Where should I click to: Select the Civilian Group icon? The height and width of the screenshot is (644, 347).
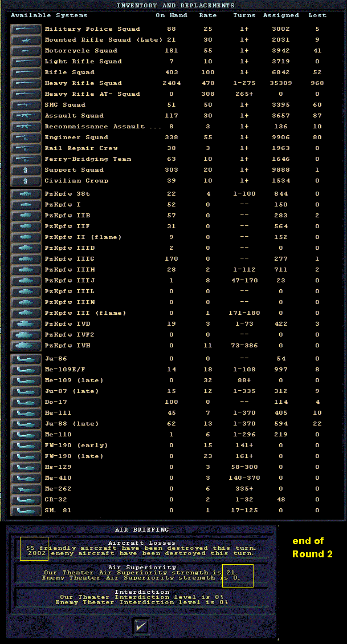tap(26, 181)
